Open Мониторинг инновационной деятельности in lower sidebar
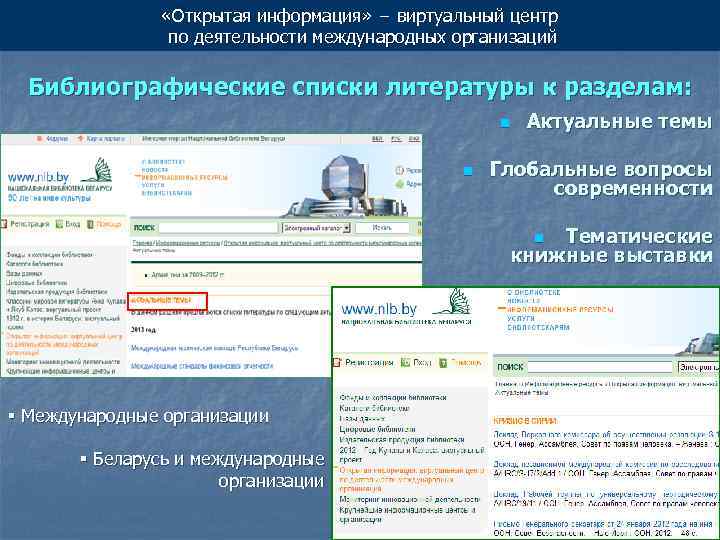The height and width of the screenshot is (540, 720). click(409, 499)
